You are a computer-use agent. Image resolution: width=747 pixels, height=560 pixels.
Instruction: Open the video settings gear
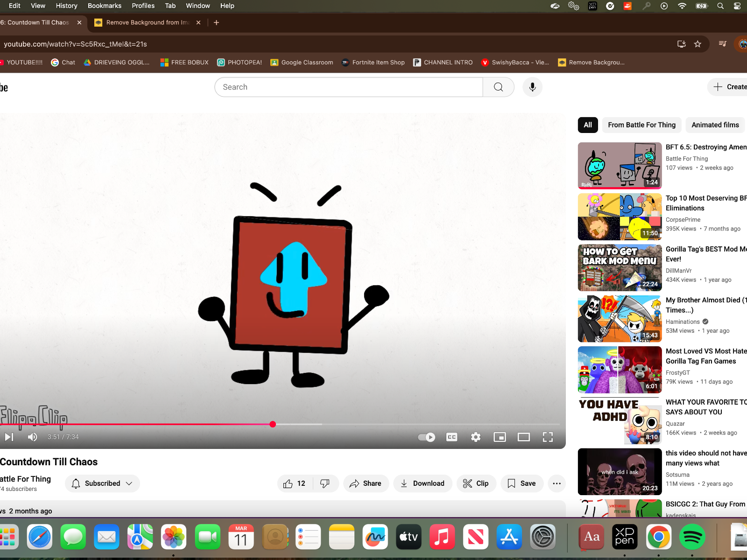point(476,437)
